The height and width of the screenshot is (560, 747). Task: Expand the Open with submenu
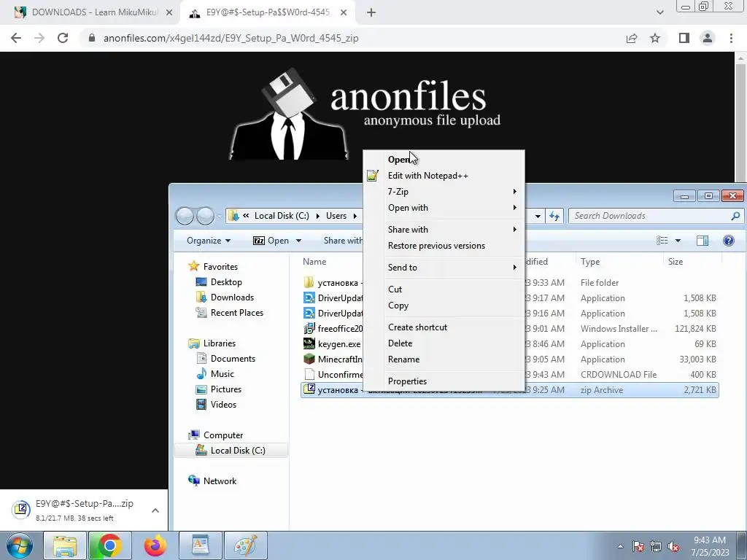(x=444, y=208)
